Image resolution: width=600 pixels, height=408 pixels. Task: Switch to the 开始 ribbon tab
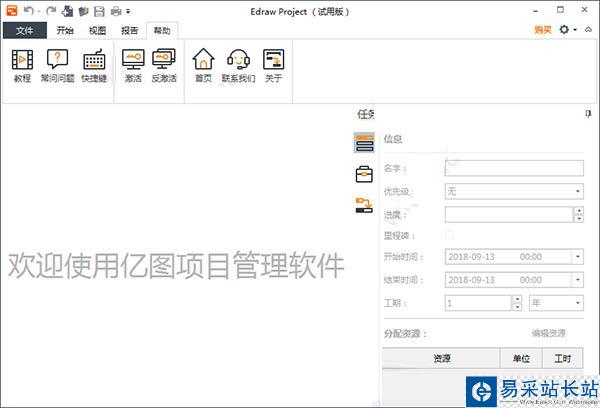pos(65,30)
